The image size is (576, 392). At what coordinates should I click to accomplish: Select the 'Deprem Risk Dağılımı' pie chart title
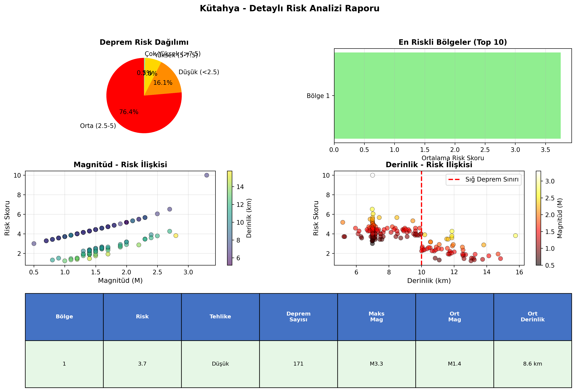point(144,42)
